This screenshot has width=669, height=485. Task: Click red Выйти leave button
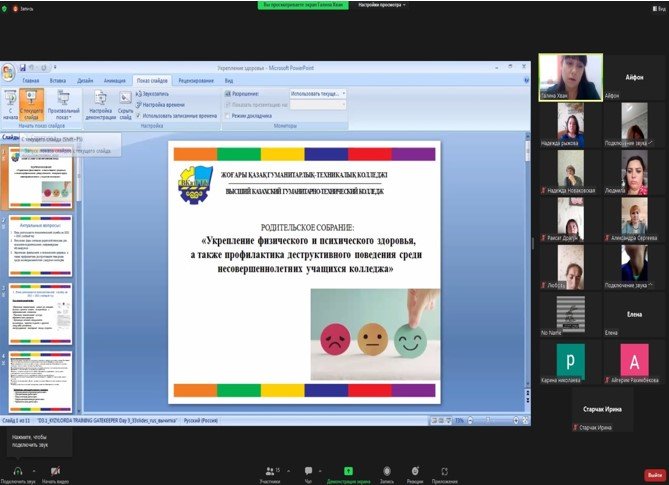click(x=655, y=475)
